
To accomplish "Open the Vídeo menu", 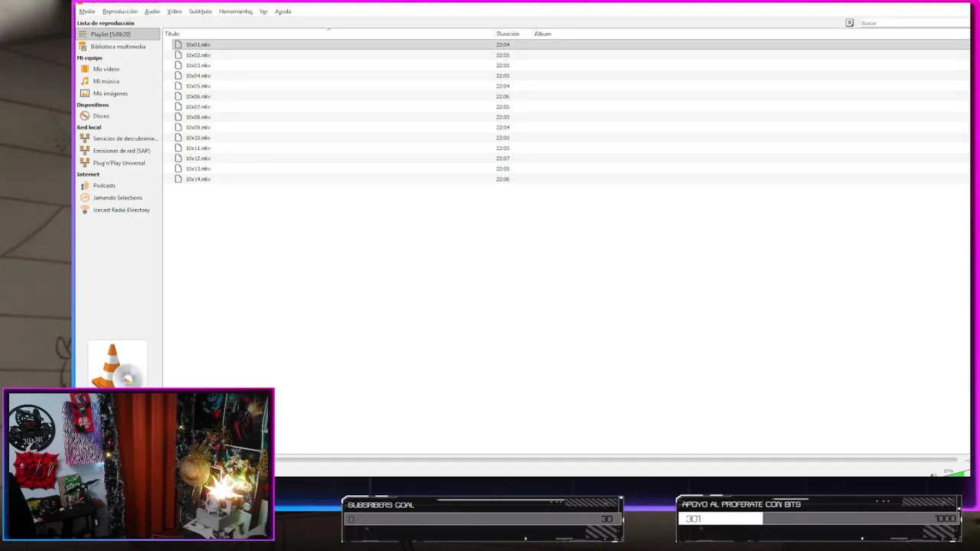I will tap(175, 11).
